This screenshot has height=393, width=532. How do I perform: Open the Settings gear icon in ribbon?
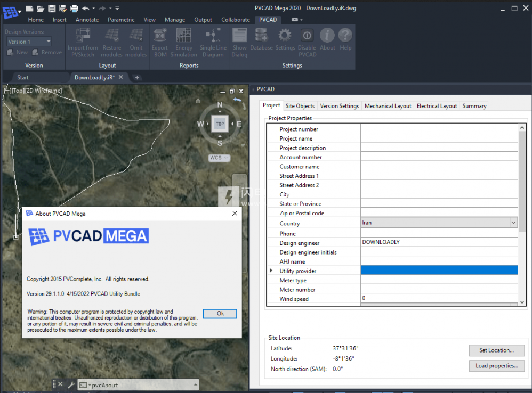click(x=285, y=35)
